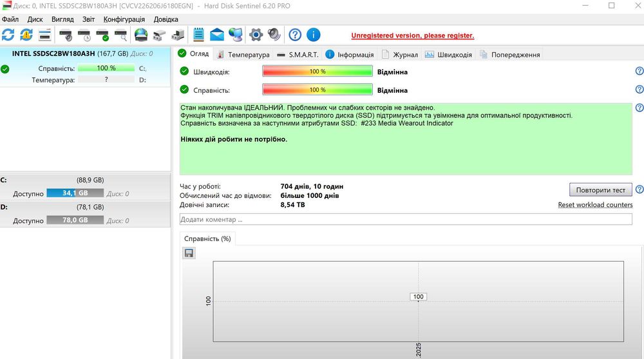Click help icon beside green status box
The image size is (644, 359).
click(x=639, y=108)
